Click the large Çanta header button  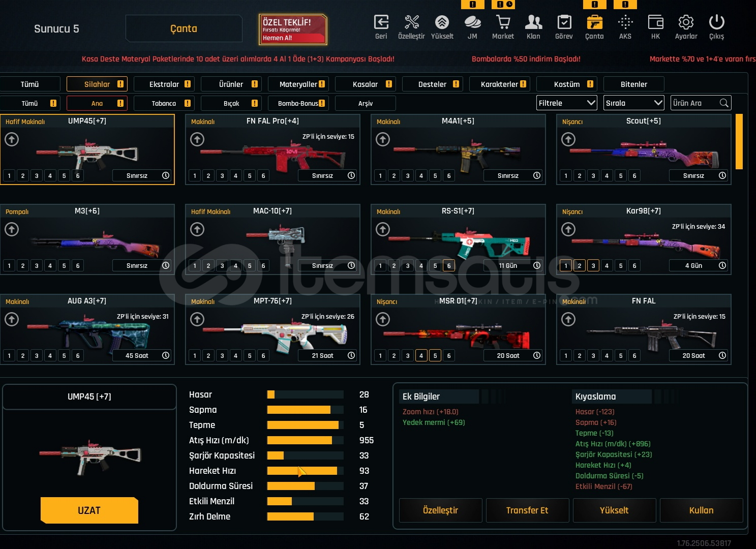pos(184,28)
